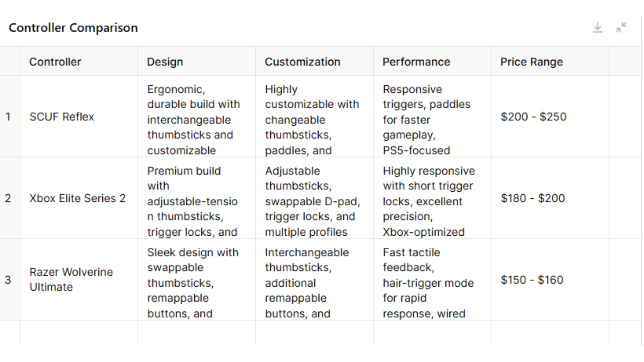
Task: Click Xbox Elite Series 2 price range
Action: pos(532,197)
